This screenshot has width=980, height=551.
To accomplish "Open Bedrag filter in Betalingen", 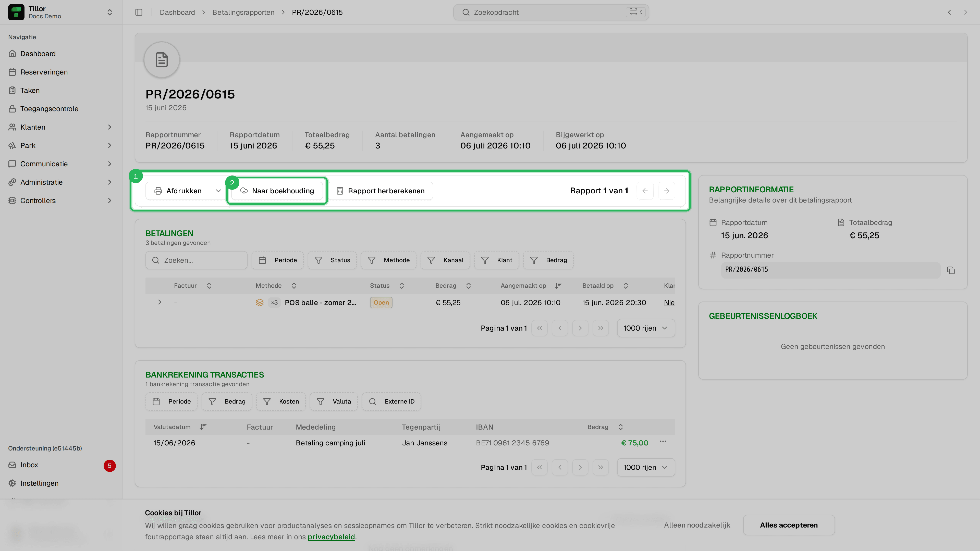I will point(548,260).
